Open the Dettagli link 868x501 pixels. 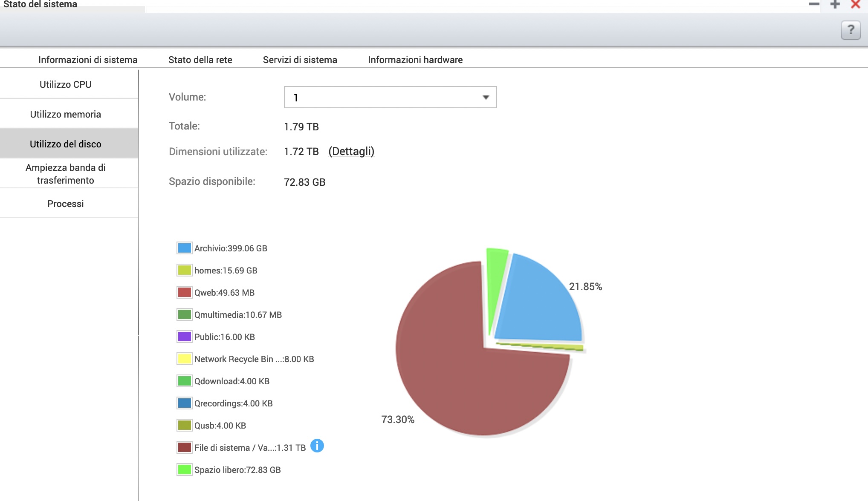click(351, 151)
